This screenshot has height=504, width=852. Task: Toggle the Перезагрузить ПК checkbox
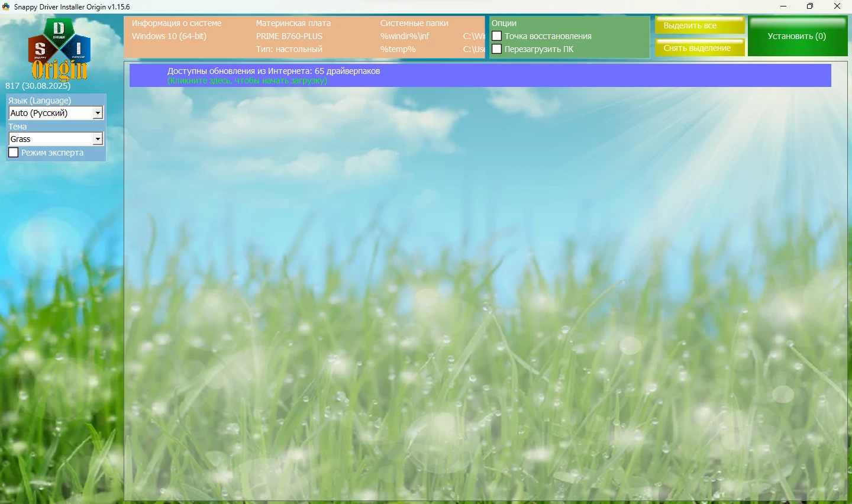(497, 49)
